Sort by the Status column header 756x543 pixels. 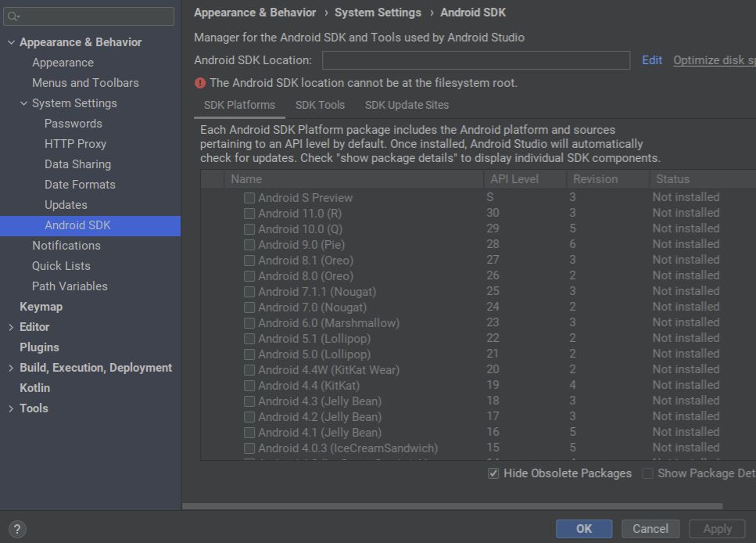pyautogui.click(x=703, y=179)
